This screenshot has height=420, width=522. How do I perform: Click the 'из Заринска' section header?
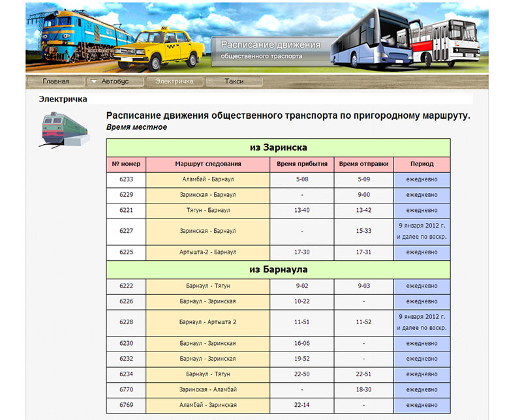279,147
